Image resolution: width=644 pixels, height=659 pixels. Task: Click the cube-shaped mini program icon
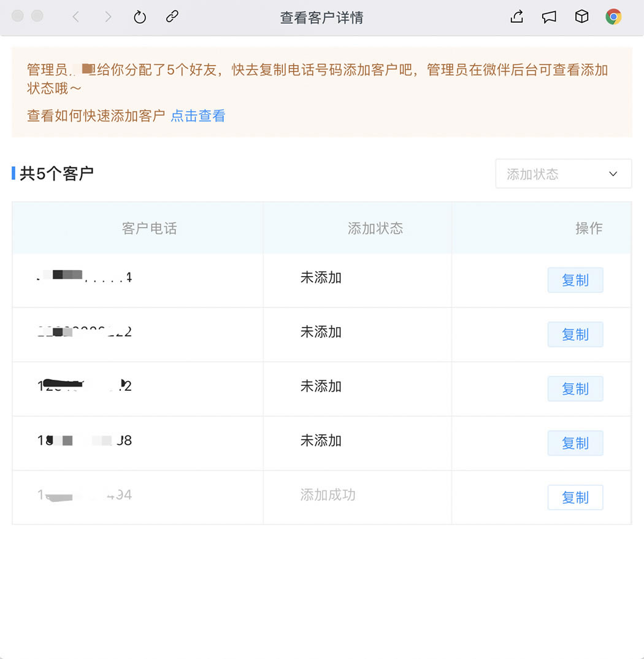click(581, 17)
